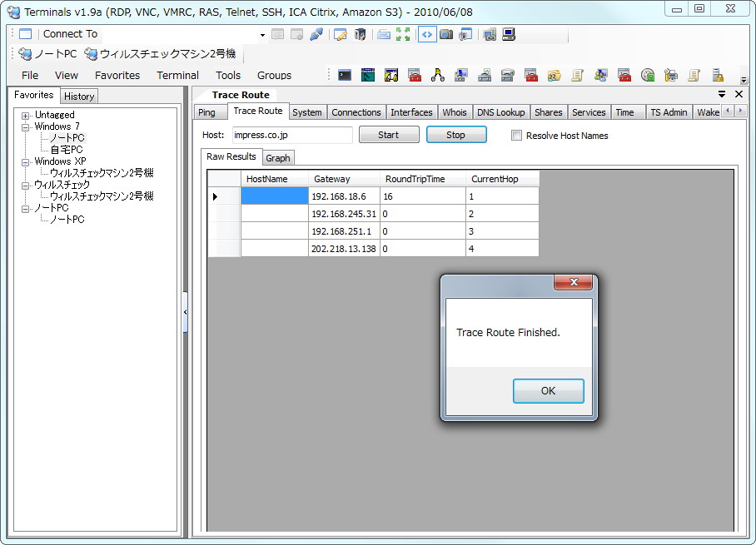756x545 pixels.
Task: Switch to the Shares tab
Action: coord(548,112)
